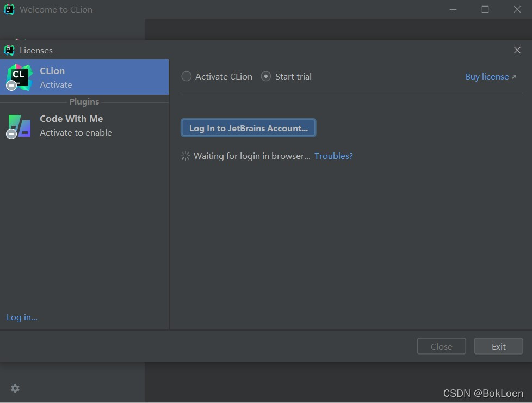Click the Waiting for login spinner icon
The height and width of the screenshot is (403, 532).
point(185,156)
